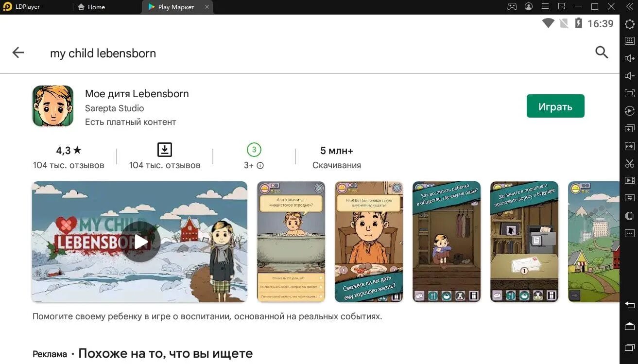The height and width of the screenshot is (364, 638).
Task: Click the Играть button
Action: (x=555, y=106)
